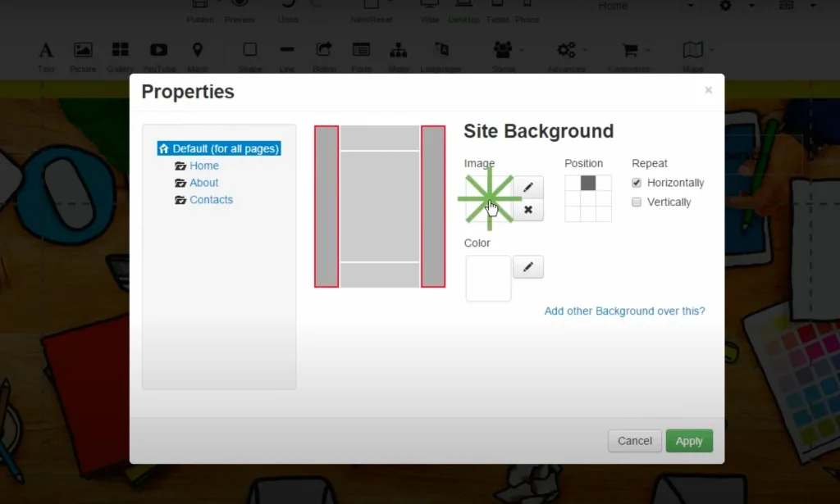
Task: Click the folder icon beside Home
Action: 180,166
